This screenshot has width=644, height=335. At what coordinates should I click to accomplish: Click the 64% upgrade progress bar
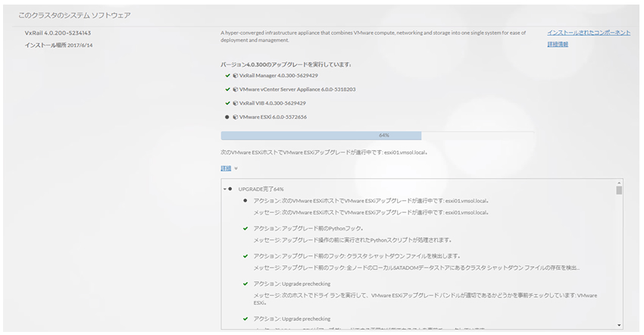pos(377,135)
